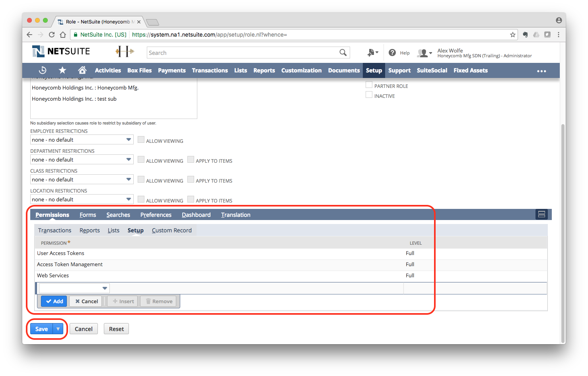Switch to the Searches tab

click(x=118, y=215)
